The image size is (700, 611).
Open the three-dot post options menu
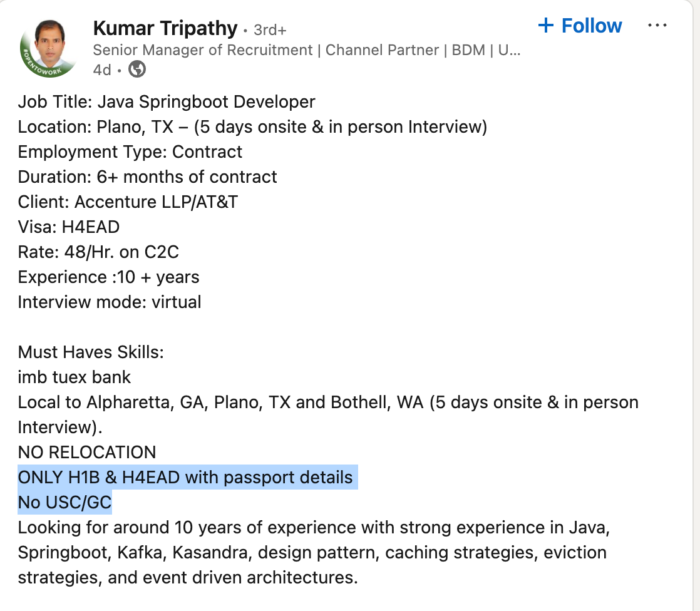coord(657,26)
